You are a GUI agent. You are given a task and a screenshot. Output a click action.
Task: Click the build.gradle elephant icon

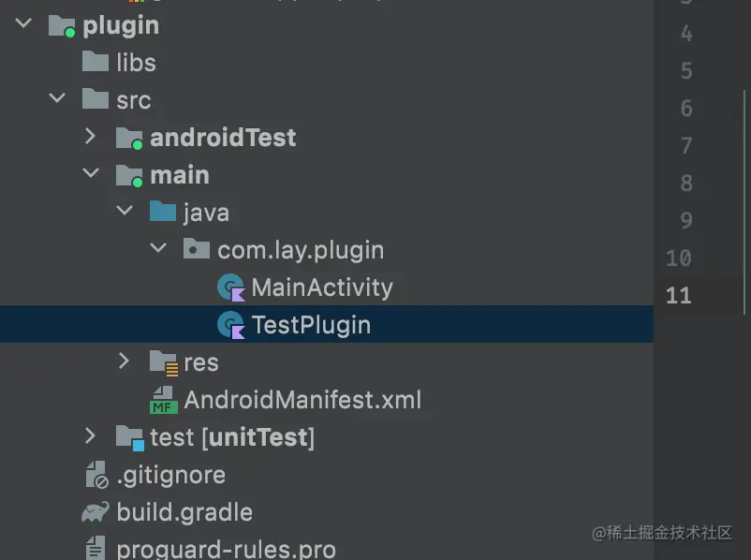pyautogui.click(x=96, y=512)
